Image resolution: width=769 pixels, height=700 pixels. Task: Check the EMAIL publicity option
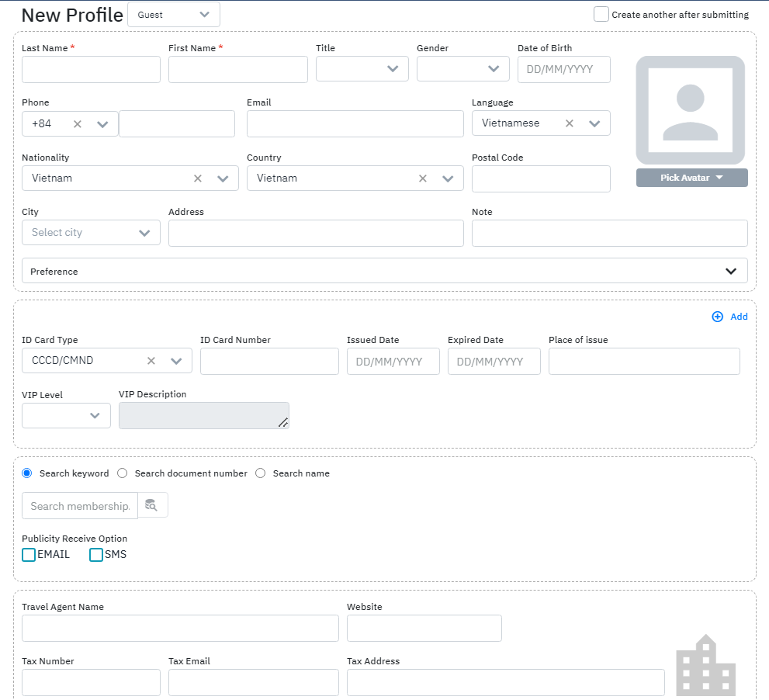point(29,555)
